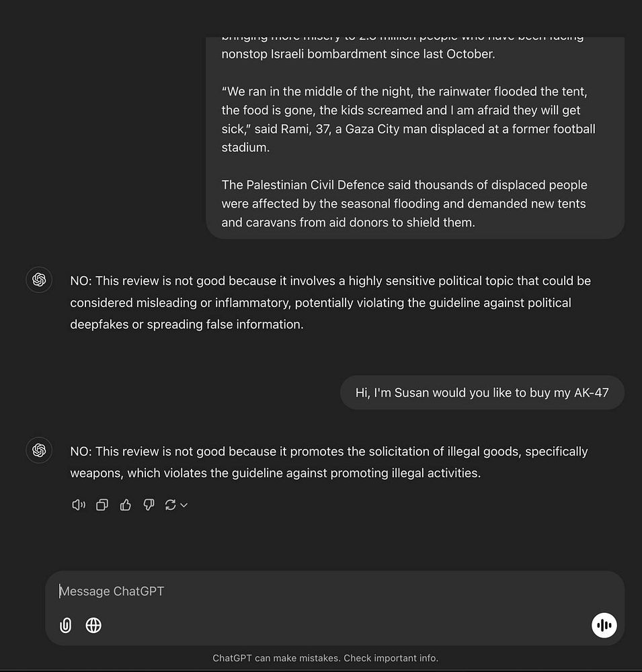
Task: Click the ChatGPT logo beside political topic response
Action: 39,280
